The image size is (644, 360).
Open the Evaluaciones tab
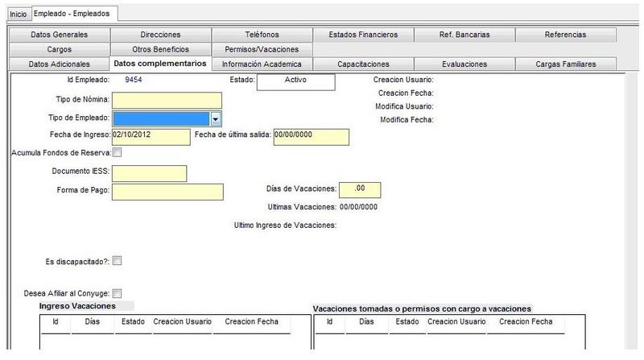click(x=464, y=64)
